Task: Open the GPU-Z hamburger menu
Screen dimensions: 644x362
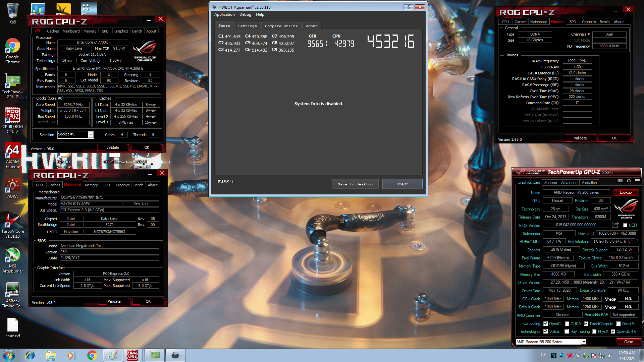Action: (x=637, y=181)
